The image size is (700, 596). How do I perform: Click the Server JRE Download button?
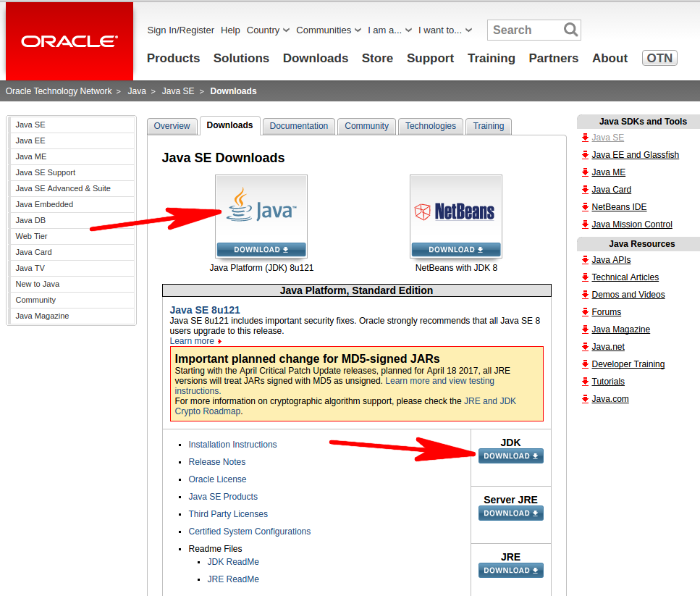coord(511,513)
